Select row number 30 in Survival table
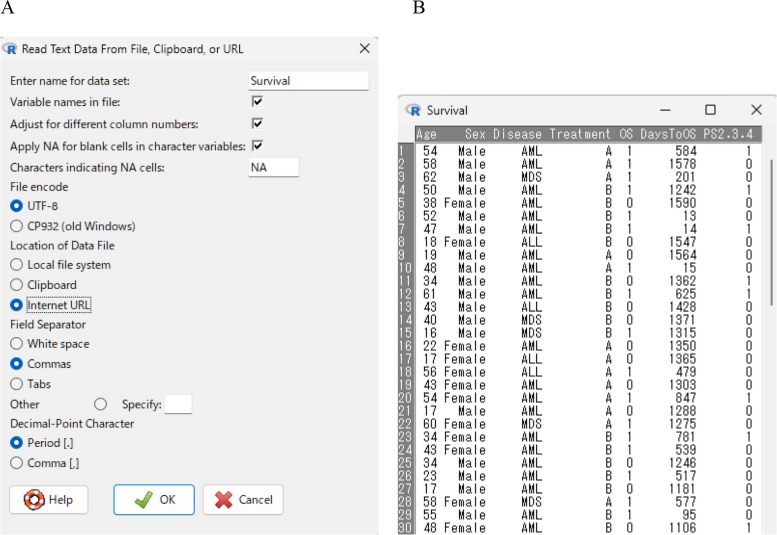777x535 pixels. pos(405,528)
